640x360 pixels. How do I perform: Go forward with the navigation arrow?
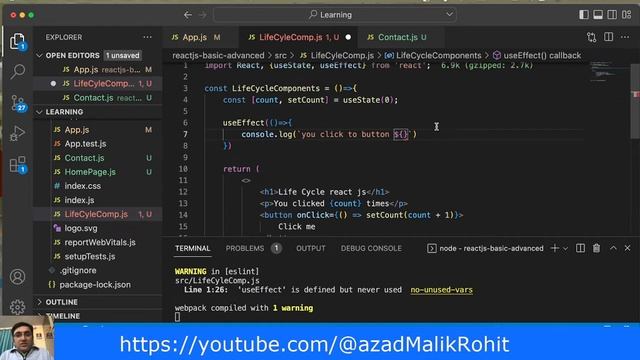tap(203, 15)
